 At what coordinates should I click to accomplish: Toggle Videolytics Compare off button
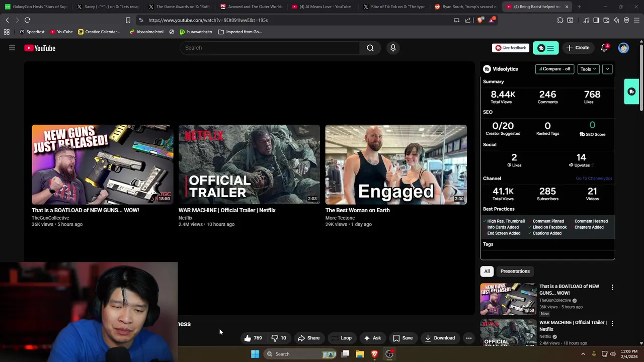554,69
